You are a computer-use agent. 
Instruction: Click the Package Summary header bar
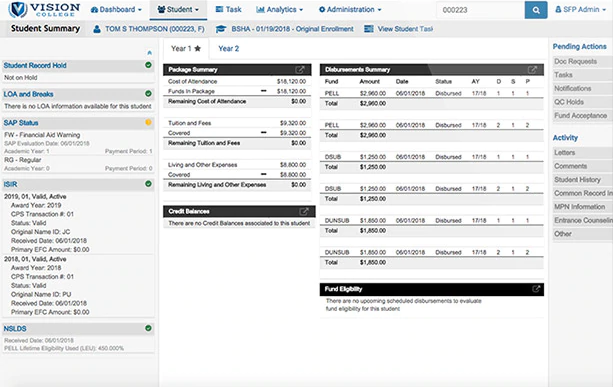click(x=237, y=70)
